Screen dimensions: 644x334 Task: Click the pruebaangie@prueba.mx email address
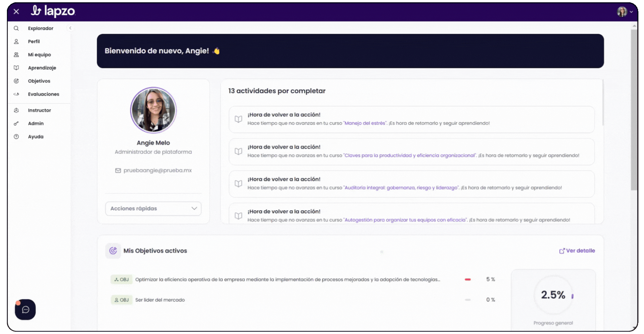coord(158,170)
